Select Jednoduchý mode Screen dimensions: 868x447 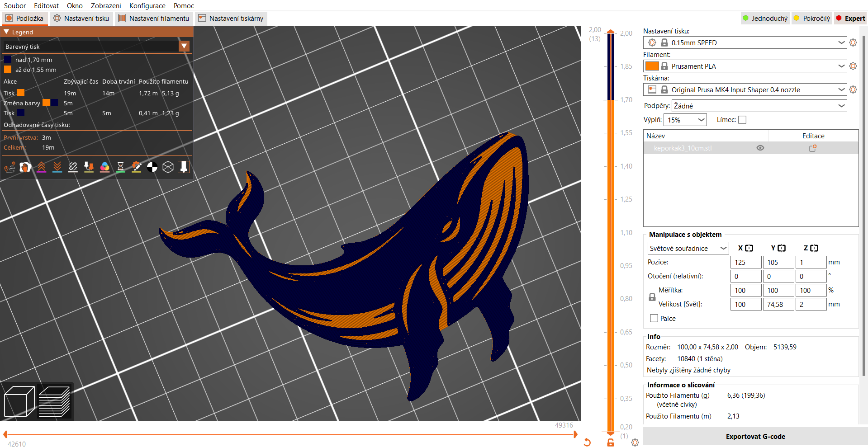[x=765, y=19]
